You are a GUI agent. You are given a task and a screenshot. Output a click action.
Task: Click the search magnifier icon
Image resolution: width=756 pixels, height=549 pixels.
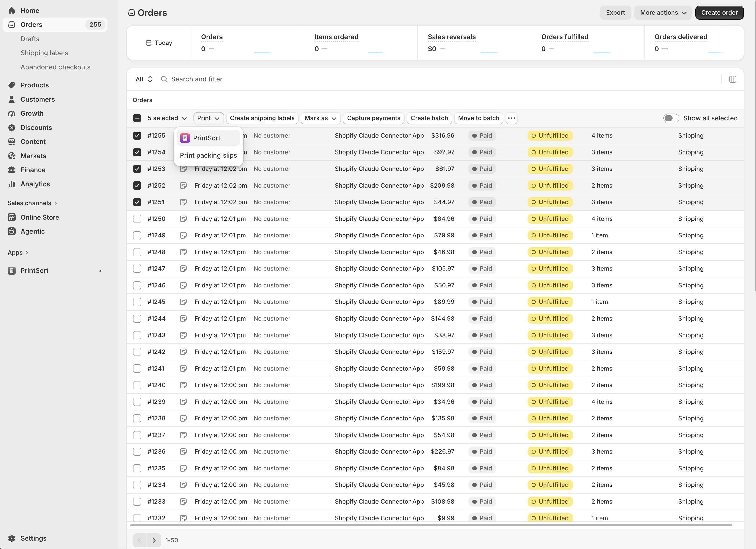coord(164,79)
